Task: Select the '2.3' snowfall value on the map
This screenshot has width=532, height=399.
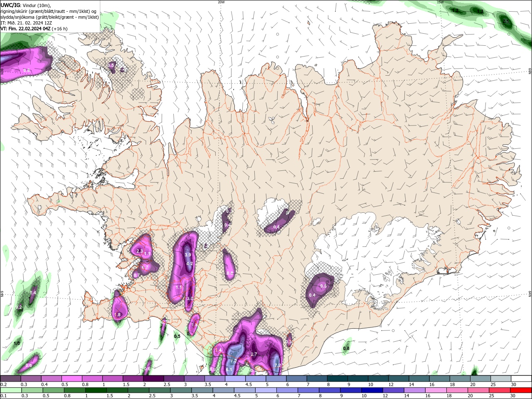Action: click(140, 251)
